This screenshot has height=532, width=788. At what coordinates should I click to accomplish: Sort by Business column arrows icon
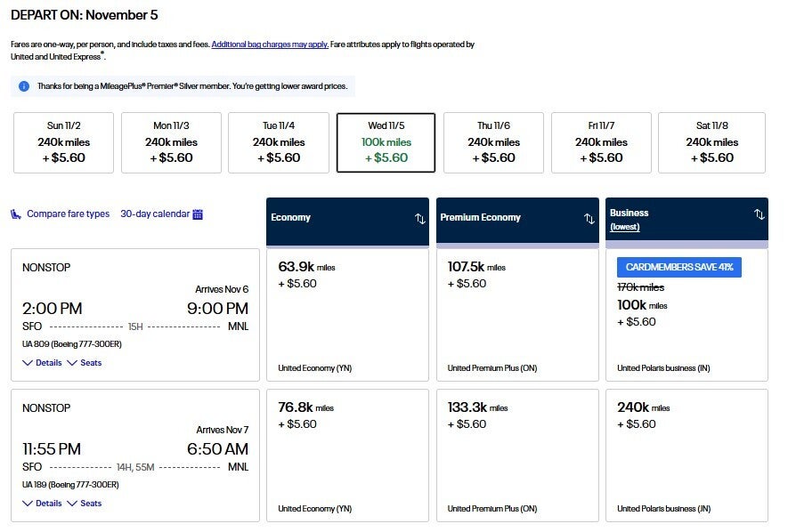tap(760, 214)
